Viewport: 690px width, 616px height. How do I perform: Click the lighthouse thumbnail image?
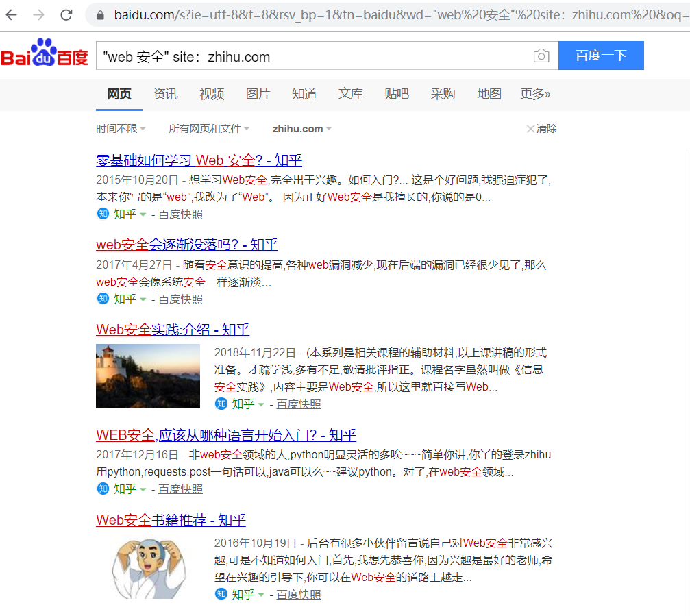(x=148, y=376)
